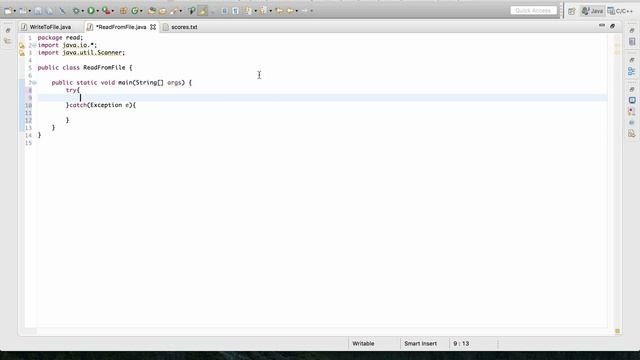This screenshot has width=640, height=360.
Task: Click the New Java Package icon
Action: coord(123,11)
